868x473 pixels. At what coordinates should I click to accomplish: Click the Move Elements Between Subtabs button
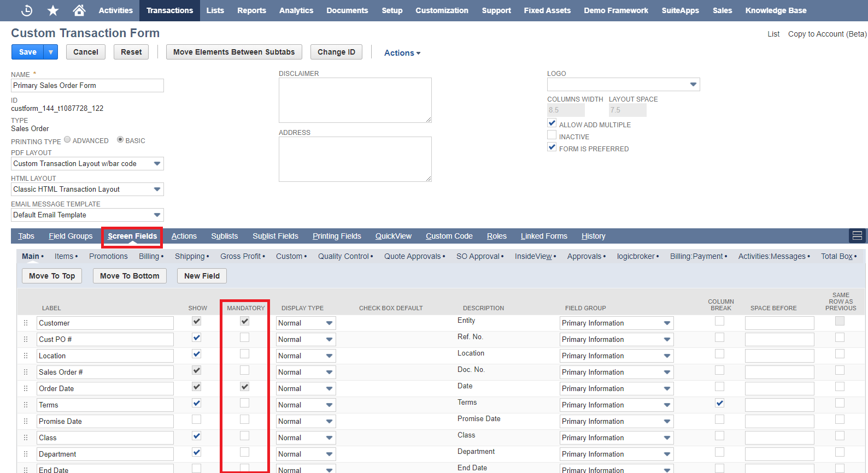(x=234, y=52)
